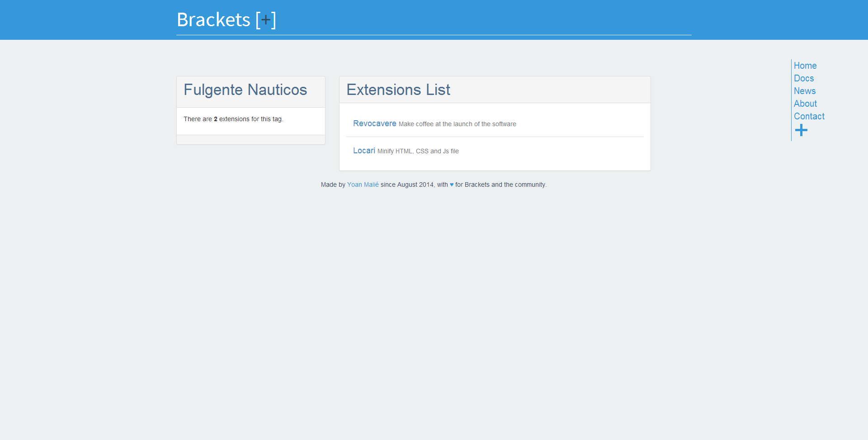Click the Fulgente Nauticos panel header

click(245, 90)
